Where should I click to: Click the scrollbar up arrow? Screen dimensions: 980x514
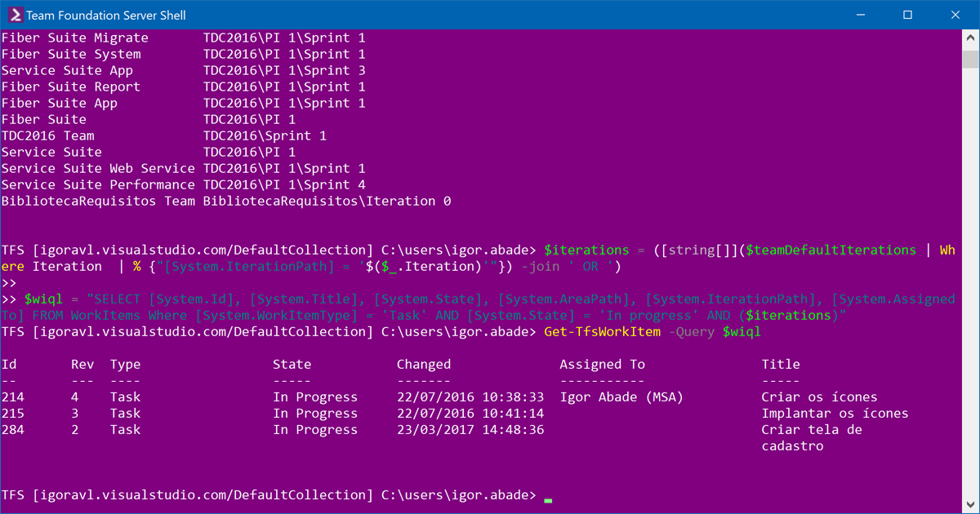point(969,38)
